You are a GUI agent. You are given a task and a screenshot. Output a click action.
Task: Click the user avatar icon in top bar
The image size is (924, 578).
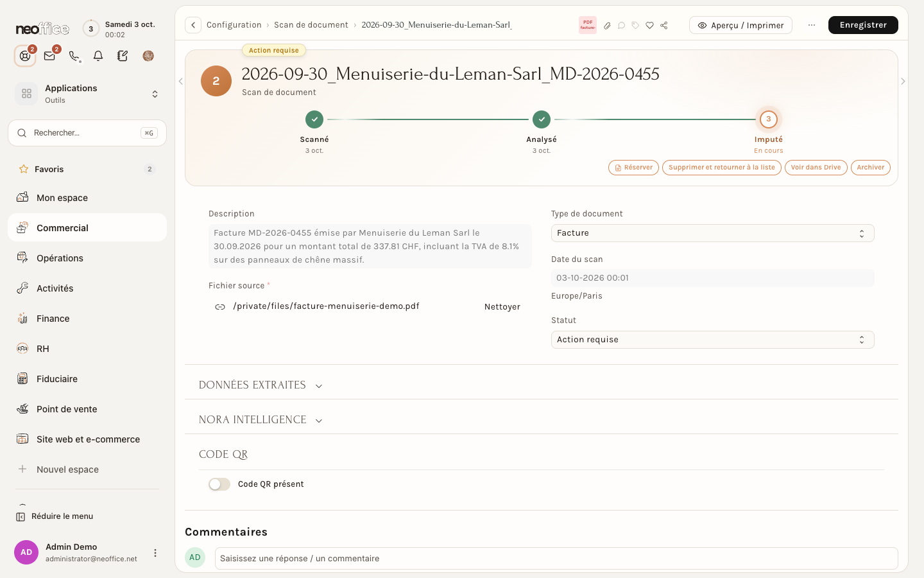pyautogui.click(x=148, y=56)
